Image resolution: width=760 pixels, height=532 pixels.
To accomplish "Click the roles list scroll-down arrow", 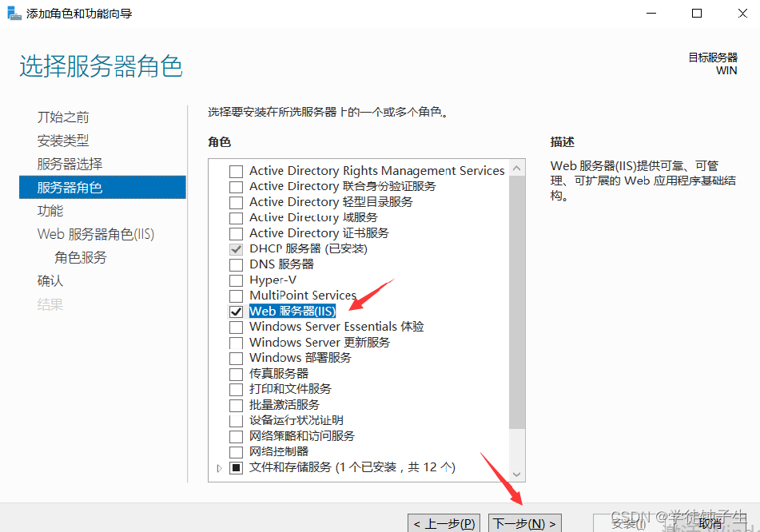I will pos(517,474).
